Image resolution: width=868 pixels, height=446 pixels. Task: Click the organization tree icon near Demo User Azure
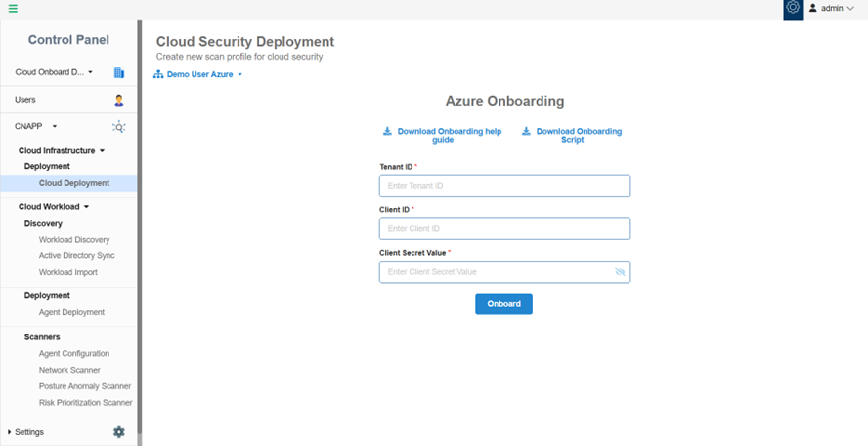[158, 74]
